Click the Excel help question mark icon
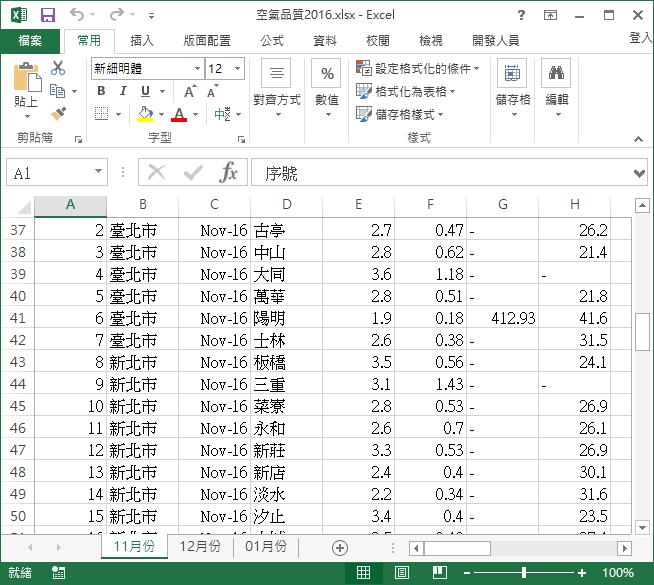This screenshot has height=585, width=654. point(521,15)
